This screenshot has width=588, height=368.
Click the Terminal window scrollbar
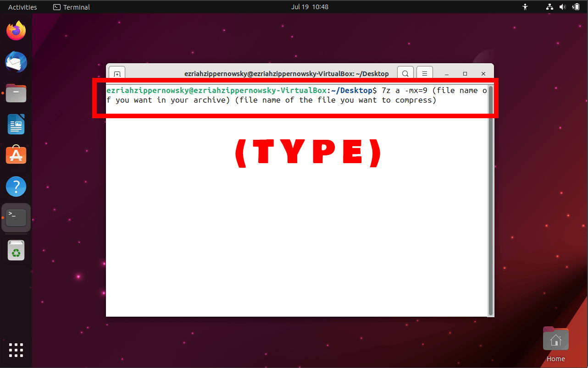(x=491, y=183)
